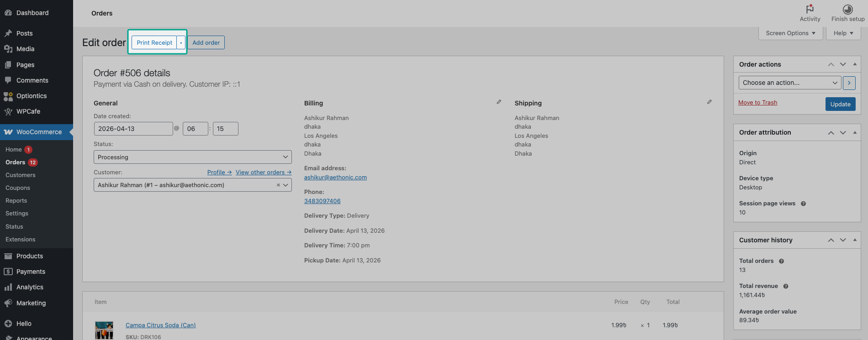
Task: Click the Analytics bar chart icon
Action: [x=8, y=287]
